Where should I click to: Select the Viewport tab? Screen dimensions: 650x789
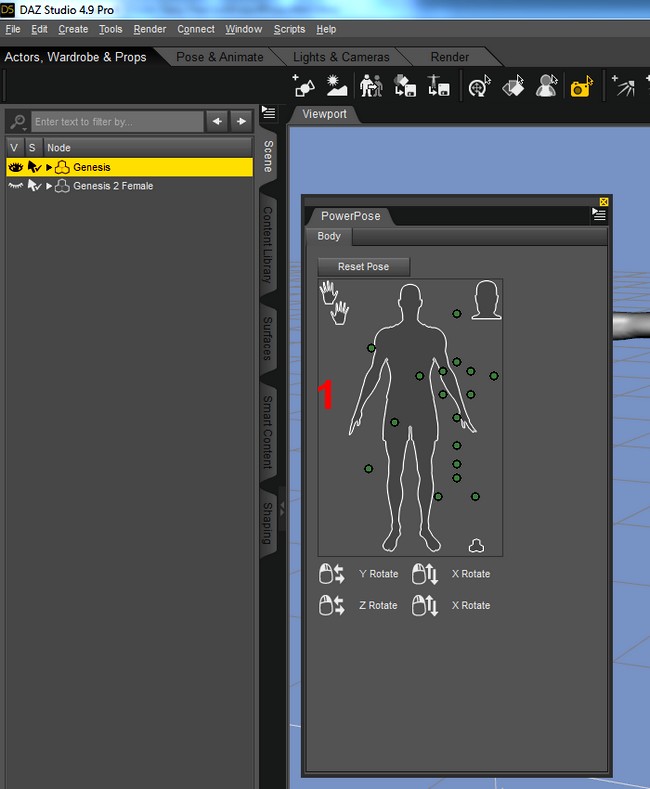[x=324, y=114]
